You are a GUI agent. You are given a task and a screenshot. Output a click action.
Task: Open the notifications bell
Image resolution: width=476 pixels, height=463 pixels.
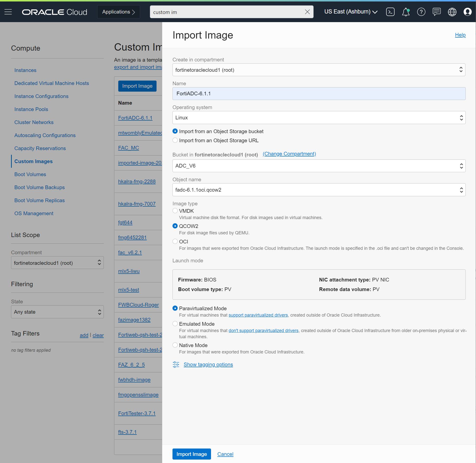point(406,12)
